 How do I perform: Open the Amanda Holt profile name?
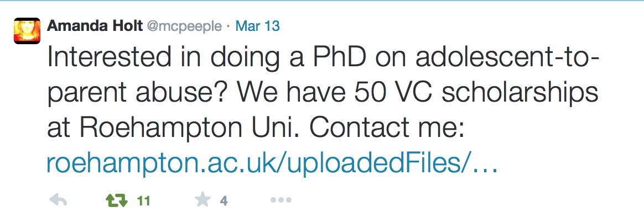click(94, 26)
